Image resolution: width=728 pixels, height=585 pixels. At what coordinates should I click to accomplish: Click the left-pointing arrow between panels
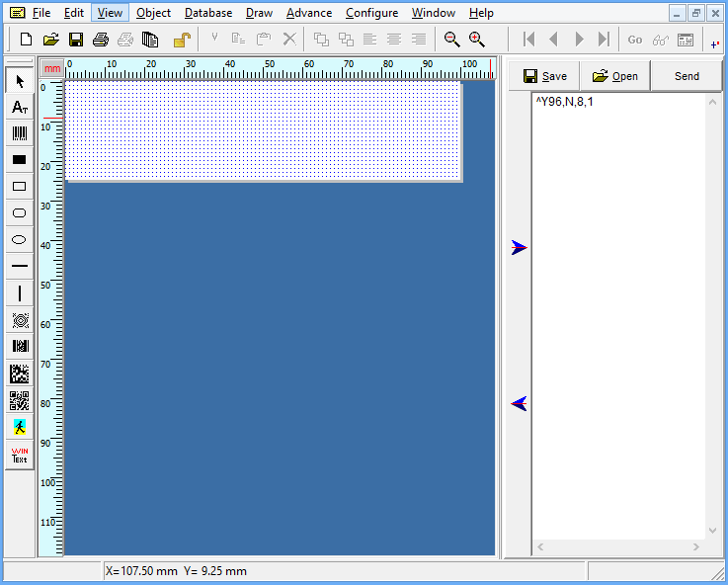[x=520, y=403]
